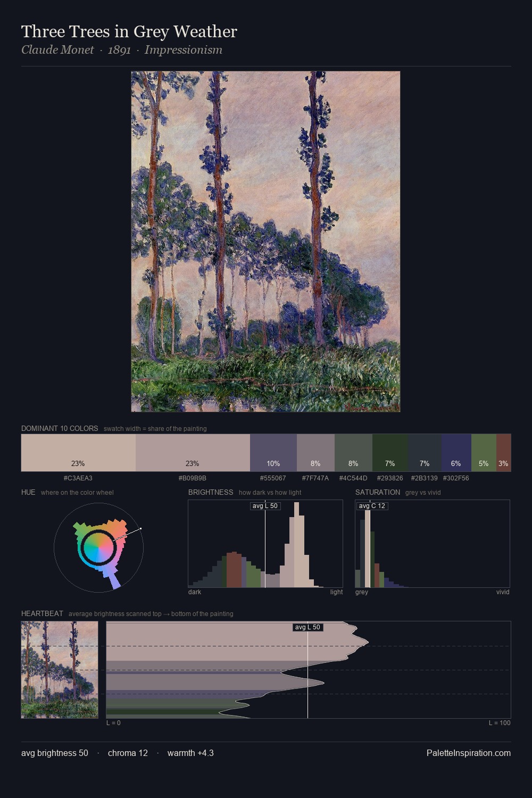Image resolution: width=532 pixels, height=798 pixels.
Task: Click the 'Impressionism' style label
Action: 184,50
